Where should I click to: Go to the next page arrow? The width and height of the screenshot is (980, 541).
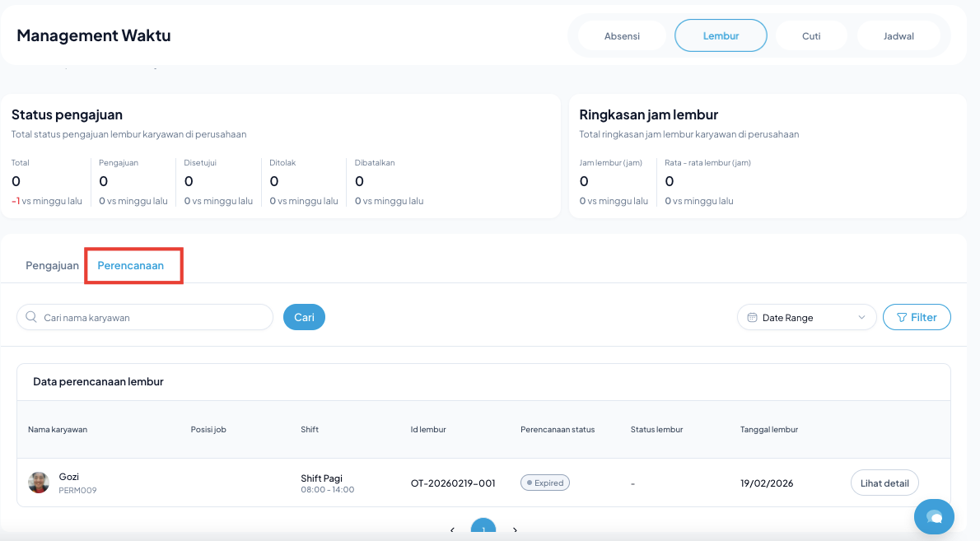515,530
